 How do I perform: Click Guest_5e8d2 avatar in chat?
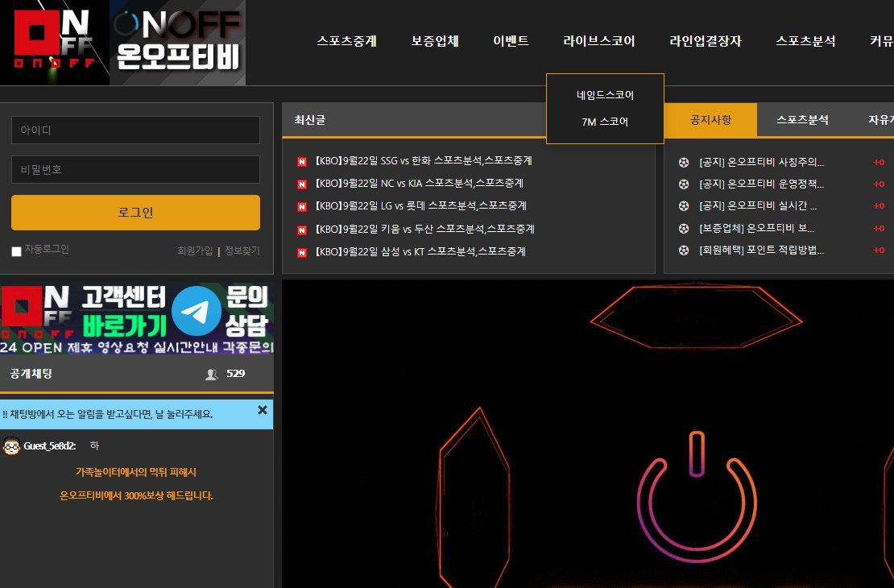pos(11,446)
